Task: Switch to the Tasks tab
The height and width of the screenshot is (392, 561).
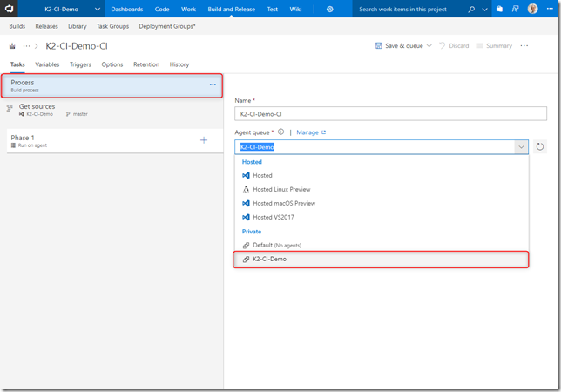Action: [17, 64]
